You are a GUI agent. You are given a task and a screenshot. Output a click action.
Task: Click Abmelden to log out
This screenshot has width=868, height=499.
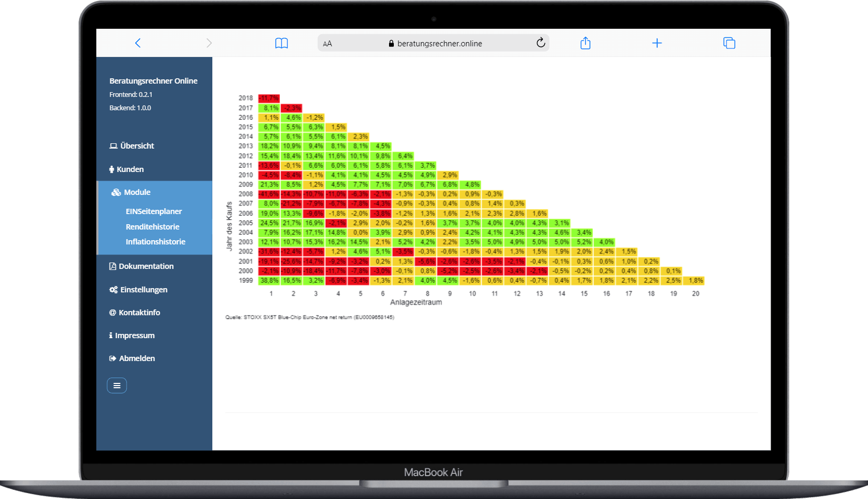pos(137,358)
